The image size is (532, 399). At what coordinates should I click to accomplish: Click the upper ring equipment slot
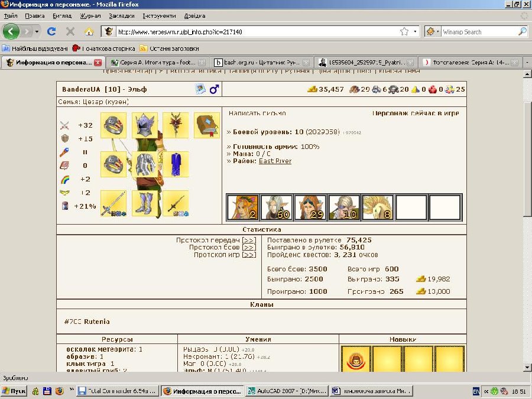113,125
